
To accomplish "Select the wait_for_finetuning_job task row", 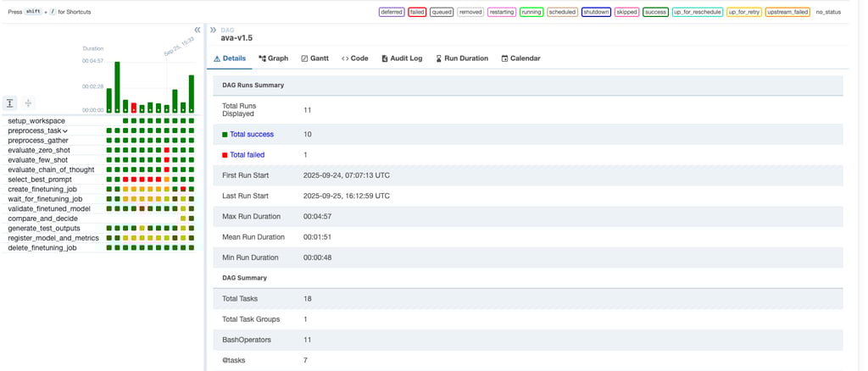I will pyautogui.click(x=45, y=199).
